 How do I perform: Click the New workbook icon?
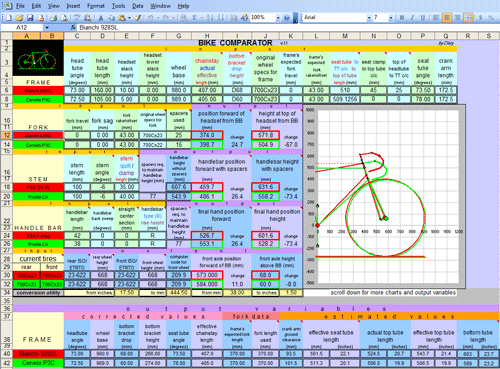[x=9, y=18]
